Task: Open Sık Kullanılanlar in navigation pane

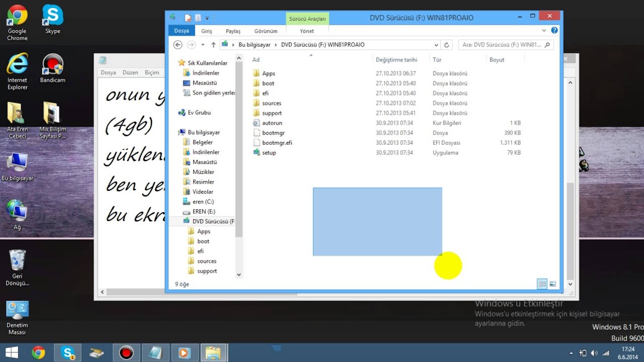Action: (207, 63)
